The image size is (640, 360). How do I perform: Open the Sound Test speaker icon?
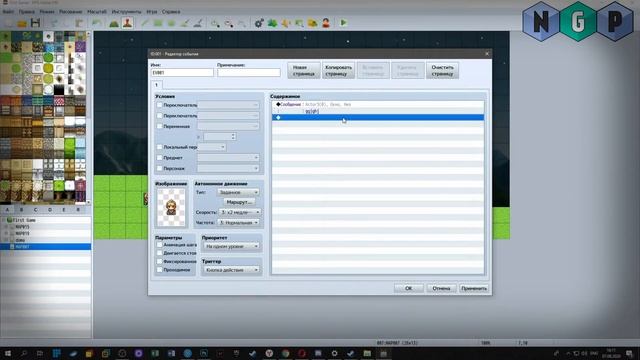point(286,23)
